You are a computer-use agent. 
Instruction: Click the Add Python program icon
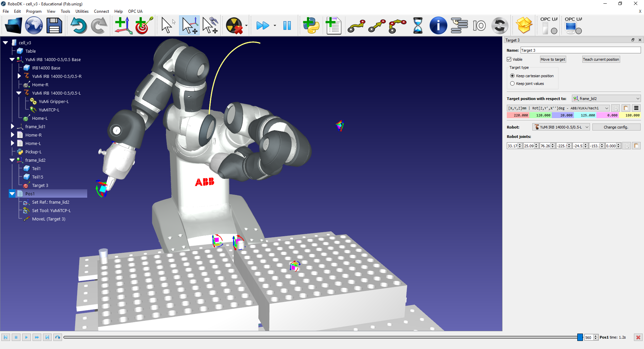pos(311,26)
